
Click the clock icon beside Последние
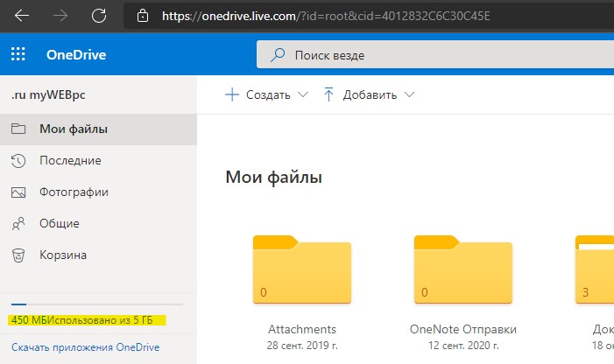(18, 161)
